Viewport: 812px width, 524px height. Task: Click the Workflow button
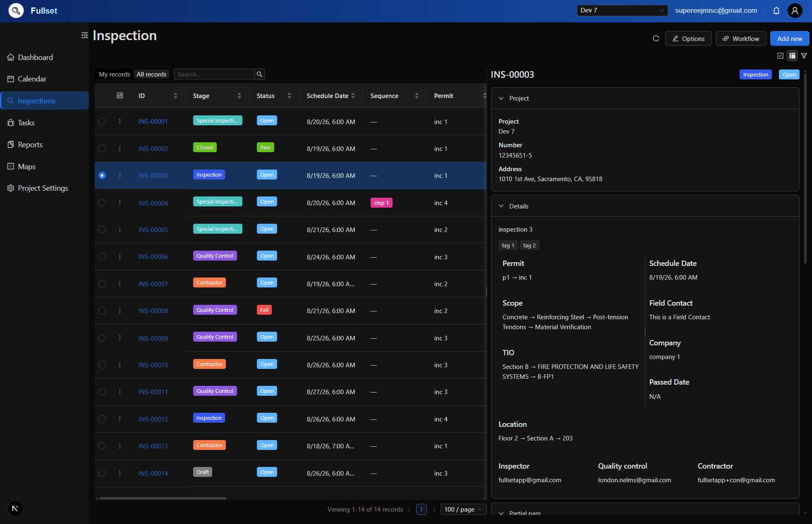pos(741,38)
